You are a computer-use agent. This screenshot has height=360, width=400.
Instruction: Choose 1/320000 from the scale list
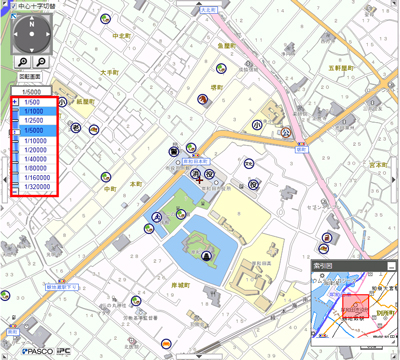tap(37, 187)
